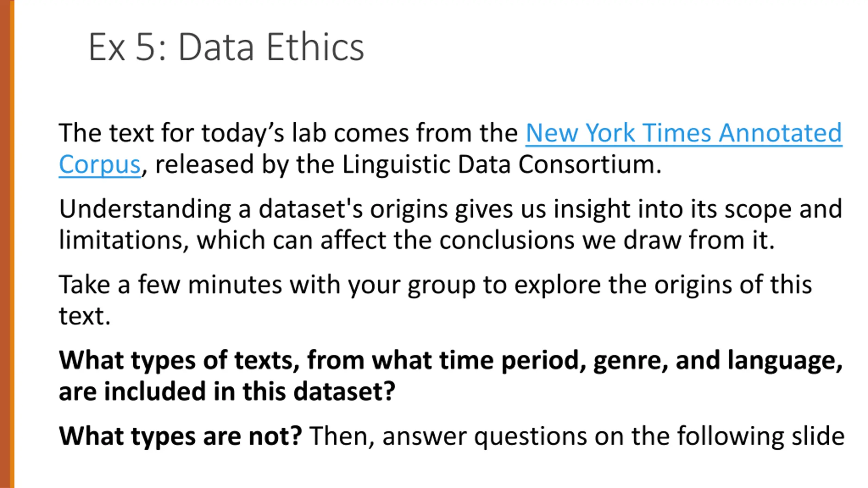Click the phrase "conclusions we draw from it"
The image size is (868, 488).
(606, 240)
